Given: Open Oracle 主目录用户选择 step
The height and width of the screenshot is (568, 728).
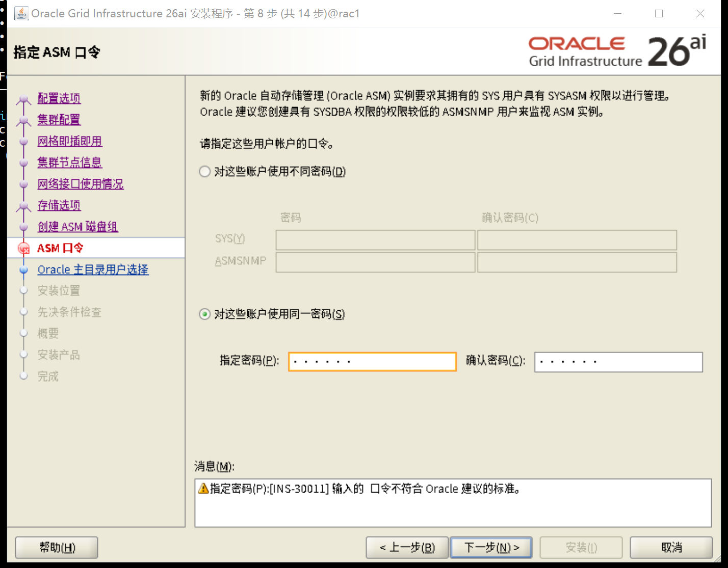Looking at the screenshot, I should (93, 269).
